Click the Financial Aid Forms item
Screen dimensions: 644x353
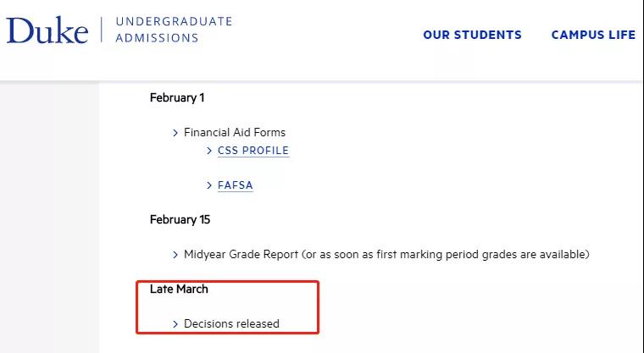(x=235, y=133)
